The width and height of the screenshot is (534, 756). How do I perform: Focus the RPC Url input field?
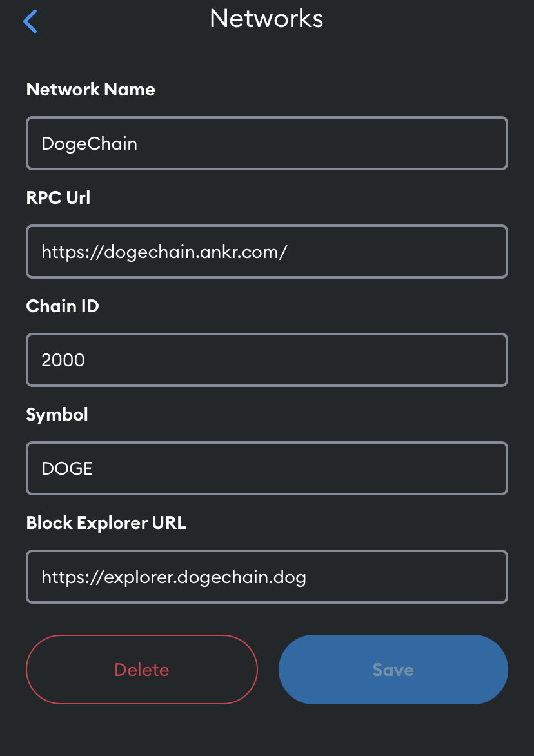(267, 252)
